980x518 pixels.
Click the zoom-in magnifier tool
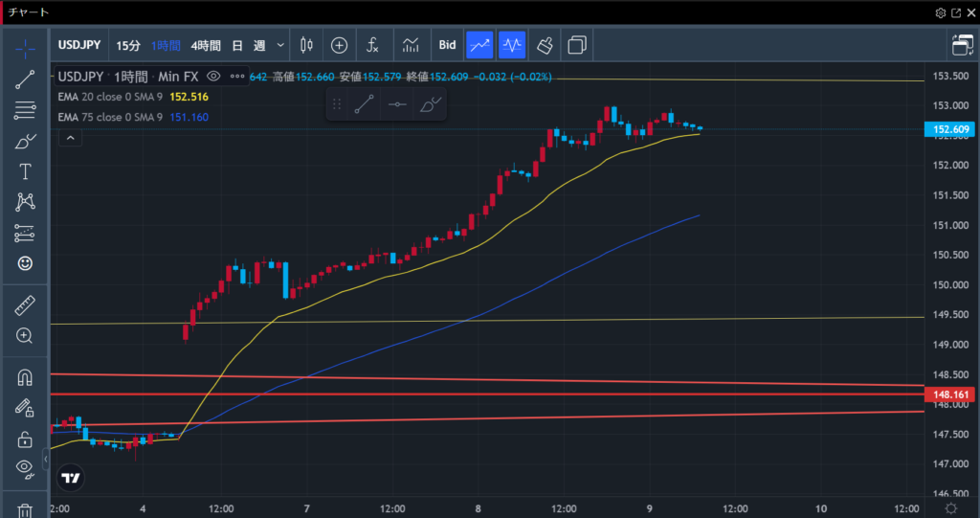[x=25, y=335]
